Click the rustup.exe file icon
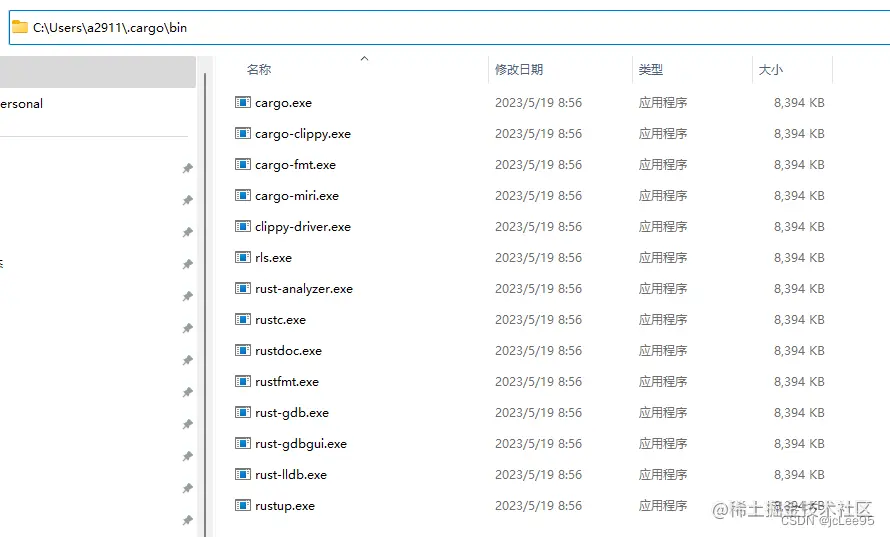 click(243, 505)
